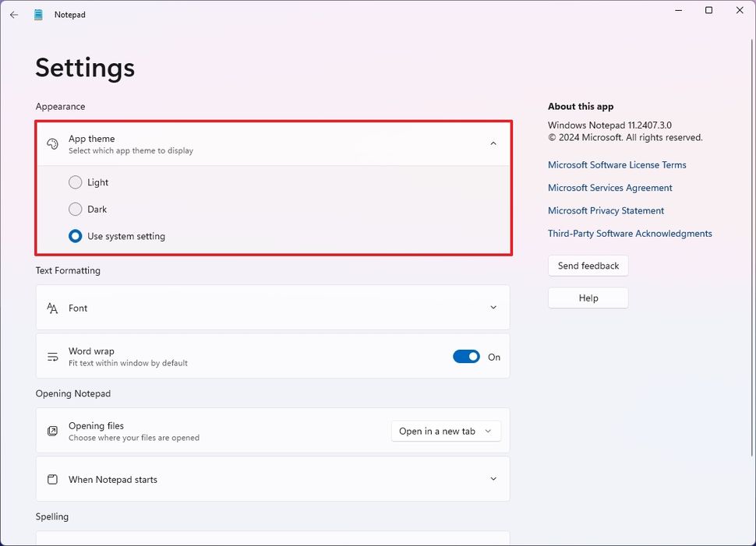
Task: Expand the Font section
Action: pos(493,307)
